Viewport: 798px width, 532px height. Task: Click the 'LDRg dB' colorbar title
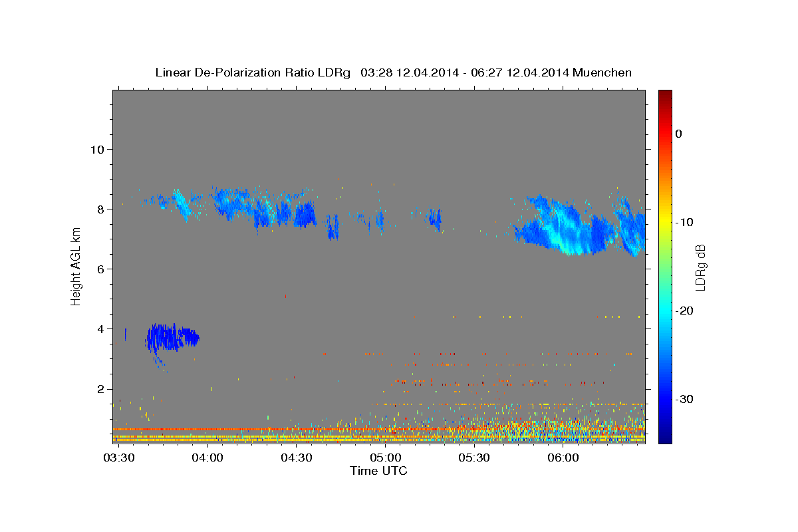(x=700, y=267)
